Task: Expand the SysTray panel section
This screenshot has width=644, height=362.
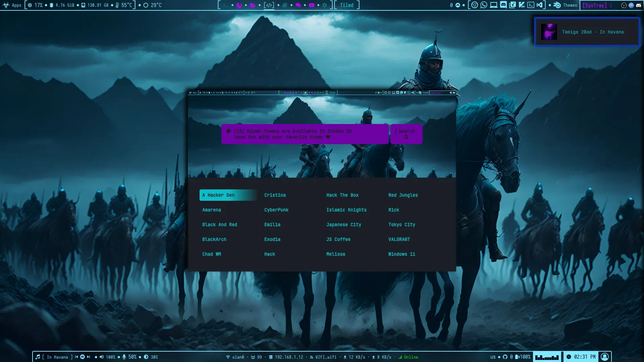Action: coord(596,5)
